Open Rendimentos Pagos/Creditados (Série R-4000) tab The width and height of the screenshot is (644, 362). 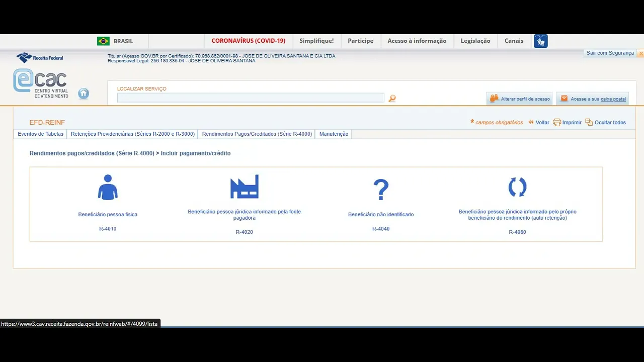tap(257, 134)
